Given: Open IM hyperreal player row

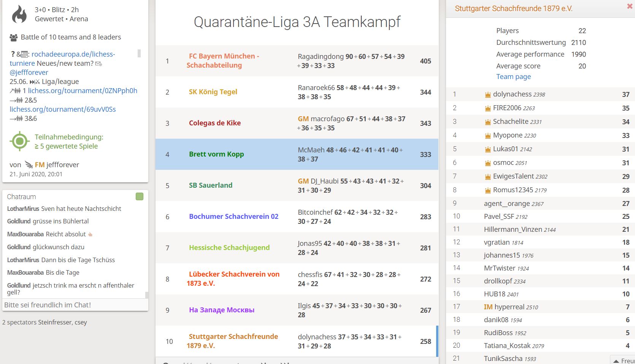Looking at the screenshot, I should point(540,307).
